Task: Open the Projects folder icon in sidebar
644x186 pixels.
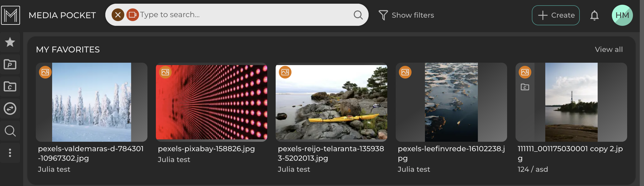Action: point(10,64)
